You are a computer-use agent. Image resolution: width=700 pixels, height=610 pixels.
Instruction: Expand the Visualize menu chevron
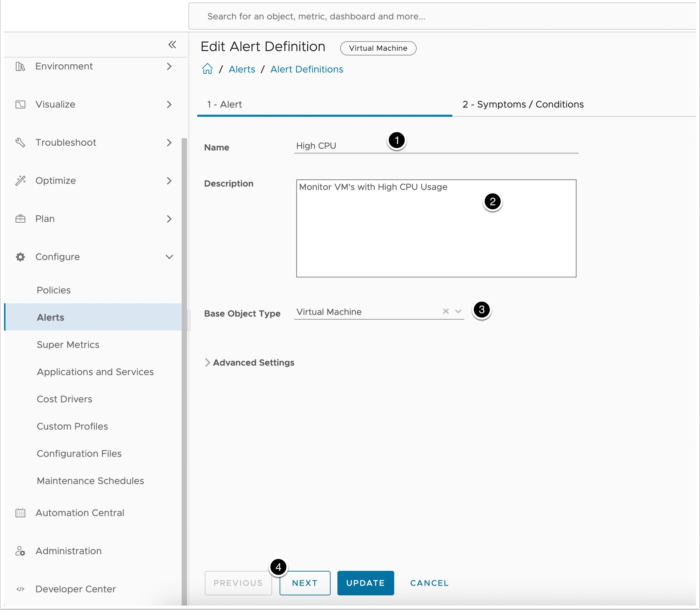[x=169, y=105]
